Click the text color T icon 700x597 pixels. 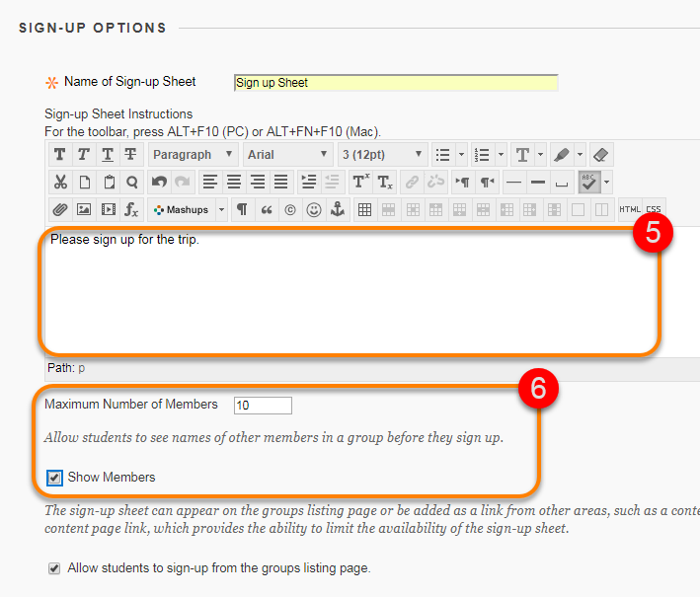[x=522, y=155]
